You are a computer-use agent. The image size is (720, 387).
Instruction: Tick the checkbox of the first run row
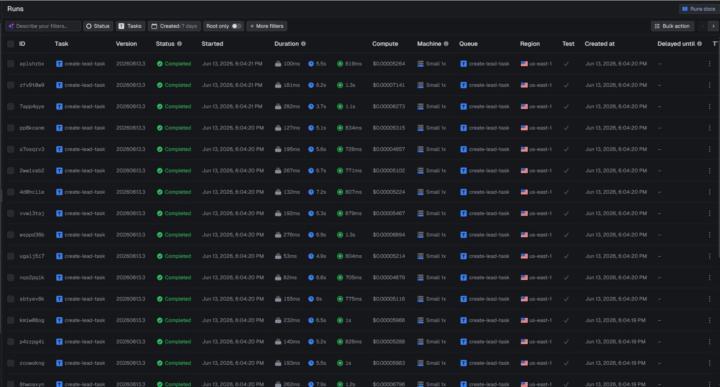click(11, 64)
